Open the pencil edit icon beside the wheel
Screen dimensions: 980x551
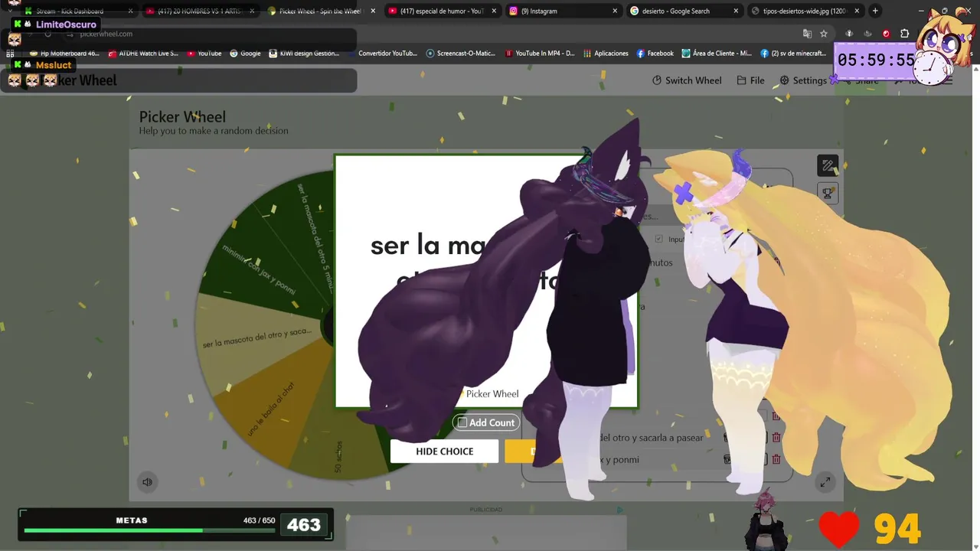tap(828, 166)
